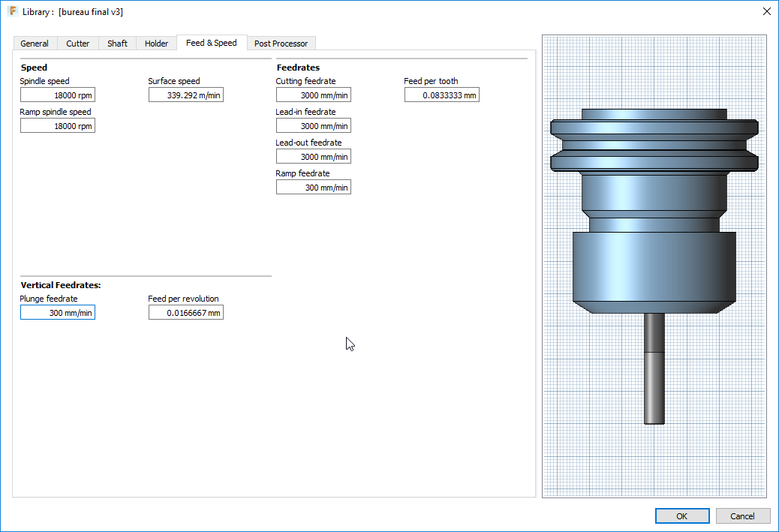Cancel the tool library dialog
Viewport: 779px width, 532px height.
click(743, 515)
